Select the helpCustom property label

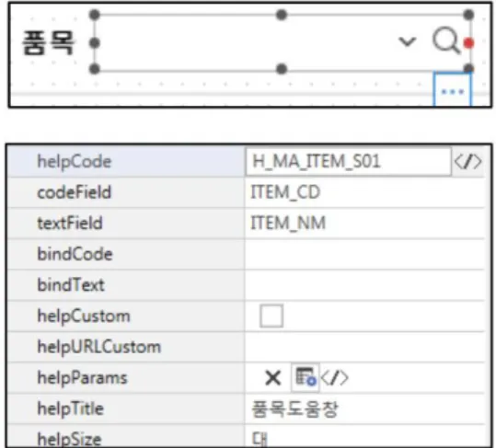[x=84, y=316]
